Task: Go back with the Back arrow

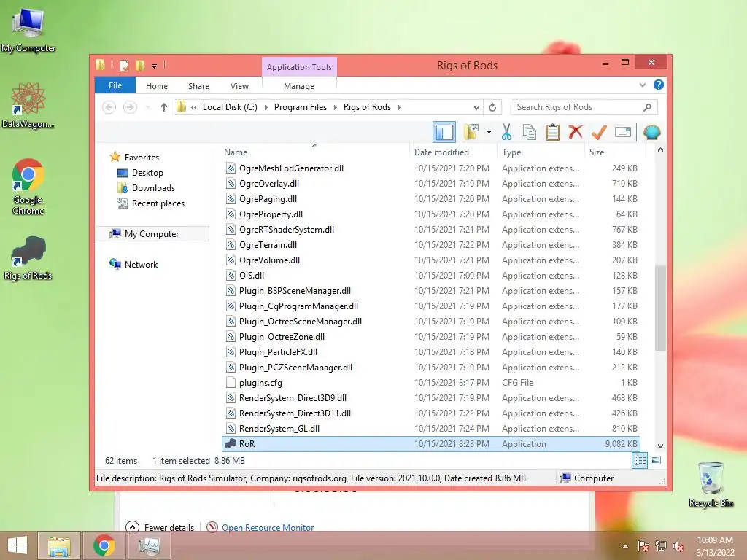Action: click(x=109, y=107)
